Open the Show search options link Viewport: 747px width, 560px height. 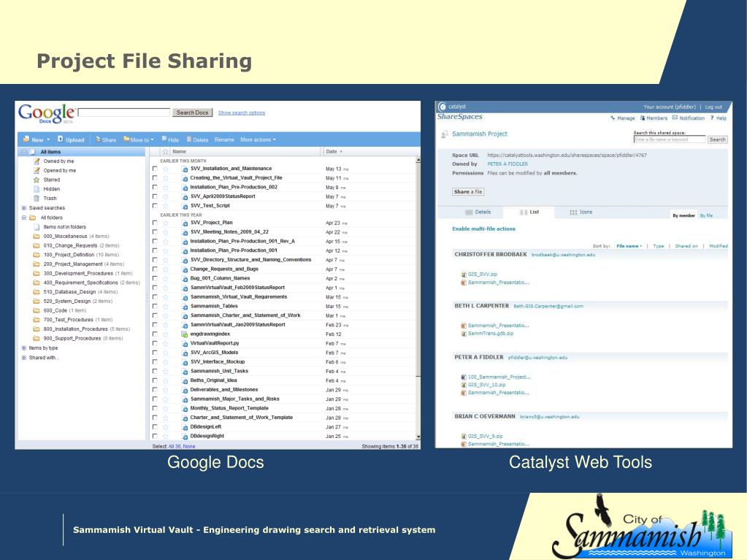tap(242, 113)
